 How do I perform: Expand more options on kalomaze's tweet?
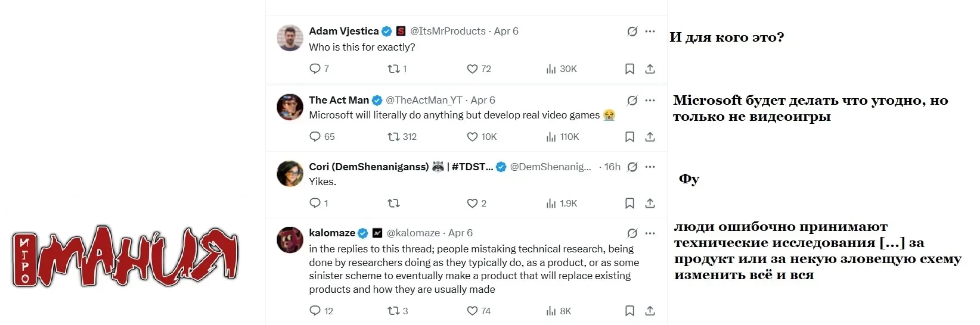650,233
